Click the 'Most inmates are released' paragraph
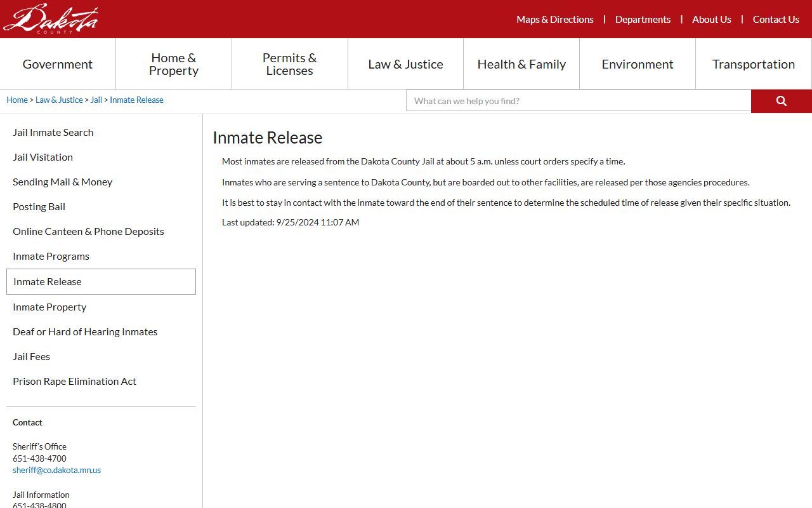The width and height of the screenshot is (812, 508). point(423,162)
